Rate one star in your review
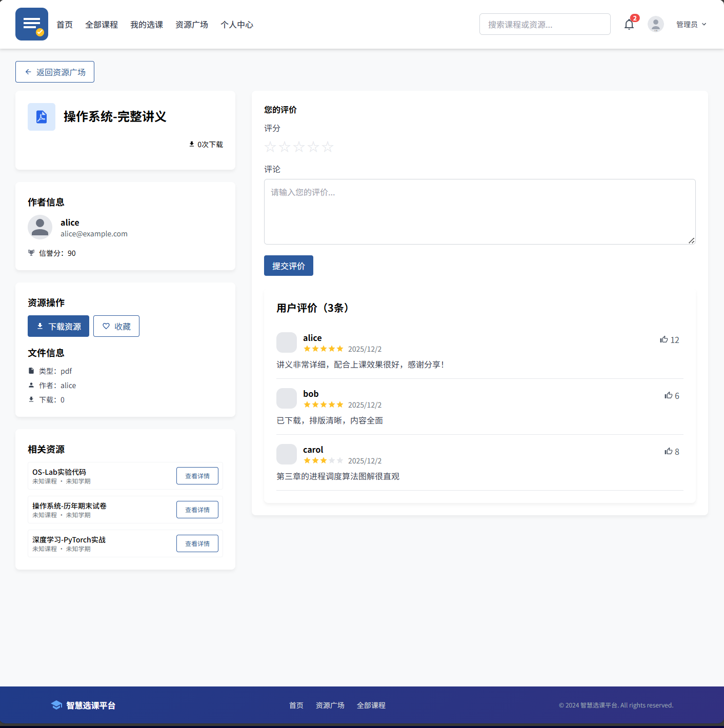Viewport: 724px width, 728px height. (270, 147)
